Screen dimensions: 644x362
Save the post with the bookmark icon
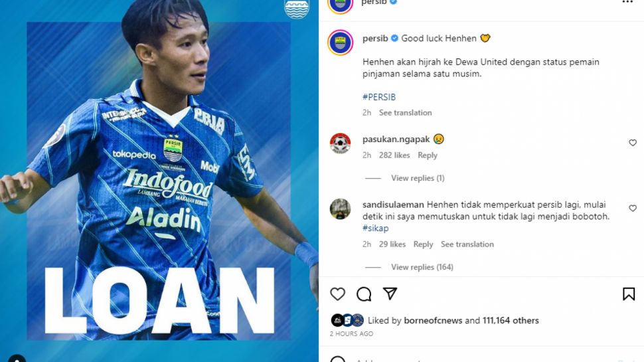click(629, 294)
